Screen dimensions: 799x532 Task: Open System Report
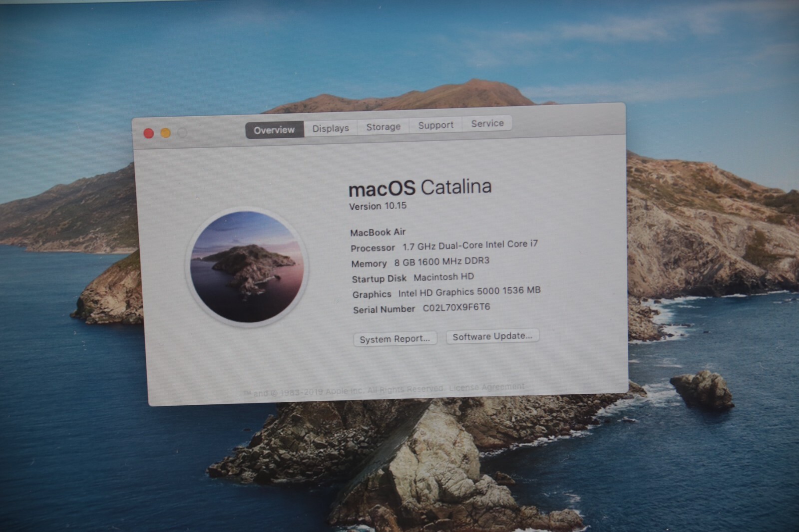coord(395,339)
